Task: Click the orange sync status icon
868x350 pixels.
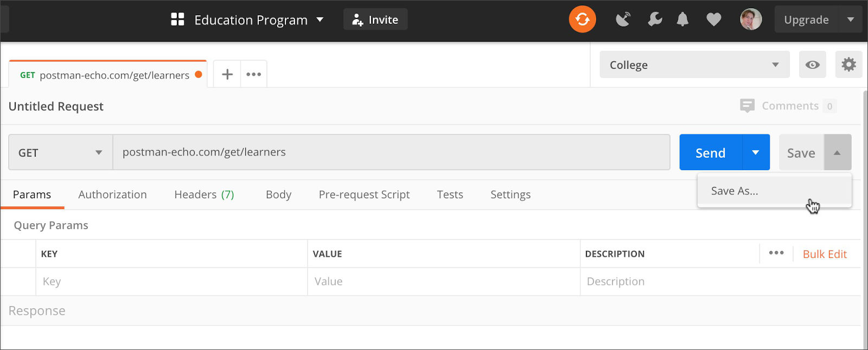Action: point(582,20)
